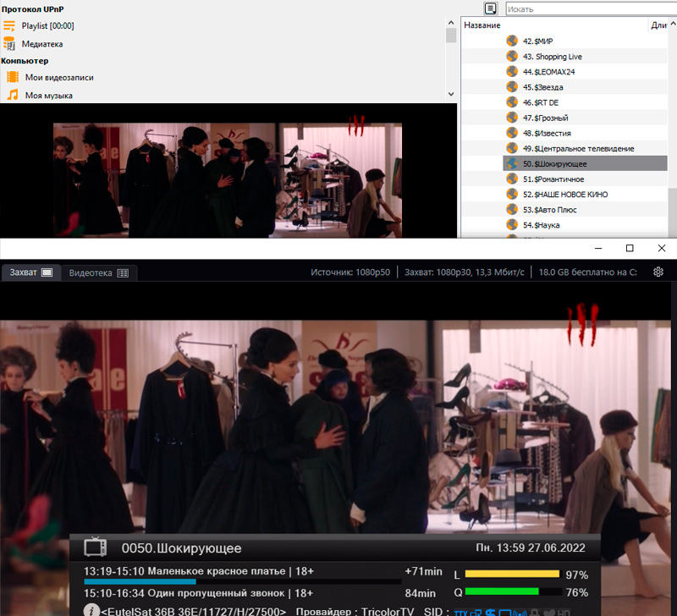Image resolution: width=677 pixels, height=616 pixels.
Task: Click globe icon for 45.$Звезда
Action: click(512, 87)
